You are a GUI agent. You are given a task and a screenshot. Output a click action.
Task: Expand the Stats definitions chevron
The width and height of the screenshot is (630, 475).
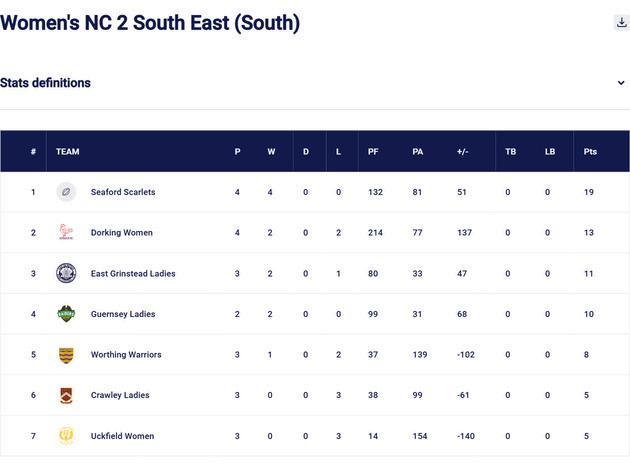[620, 83]
